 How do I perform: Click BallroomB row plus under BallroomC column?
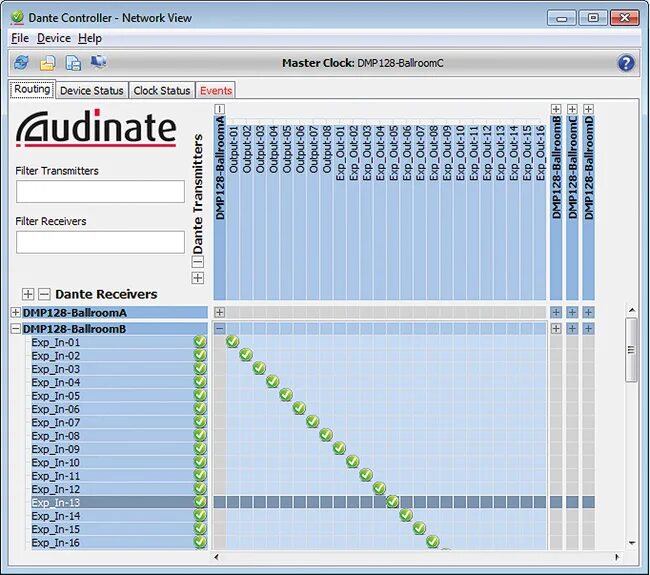572,329
